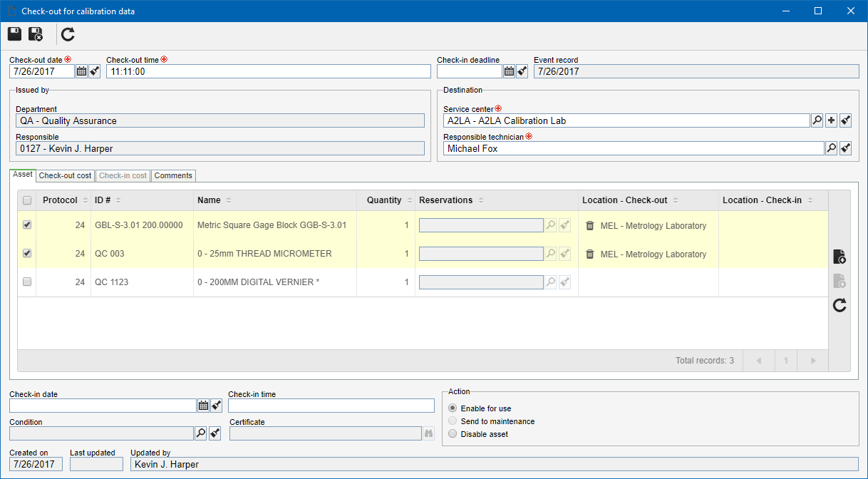Image resolution: width=868 pixels, height=479 pixels.
Task: Uncheck the GBL-S-3.01 200.00000 row checkbox
Action: (27, 225)
